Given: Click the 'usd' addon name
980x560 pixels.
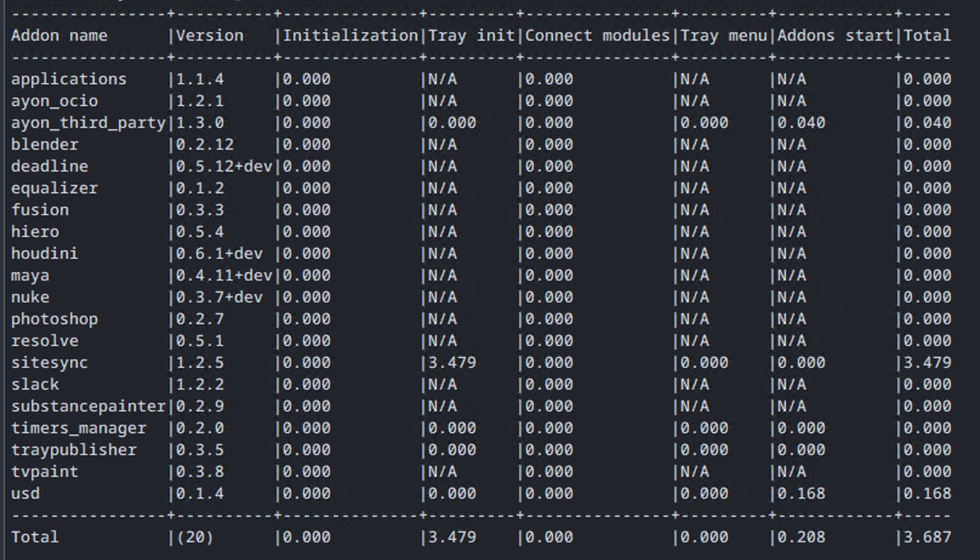Looking at the screenshot, I should (25, 494).
